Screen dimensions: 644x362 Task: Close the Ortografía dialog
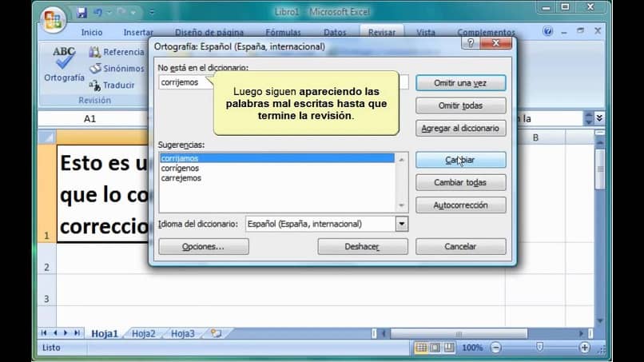tap(495, 43)
